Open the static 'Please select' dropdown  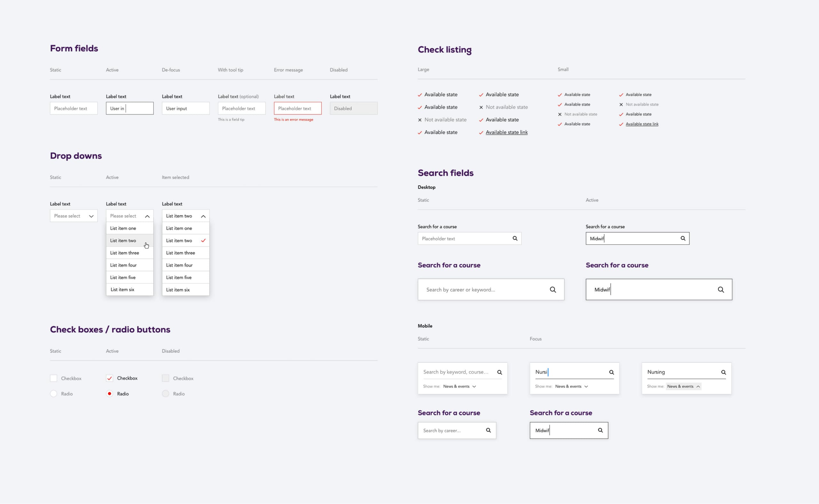coord(74,216)
